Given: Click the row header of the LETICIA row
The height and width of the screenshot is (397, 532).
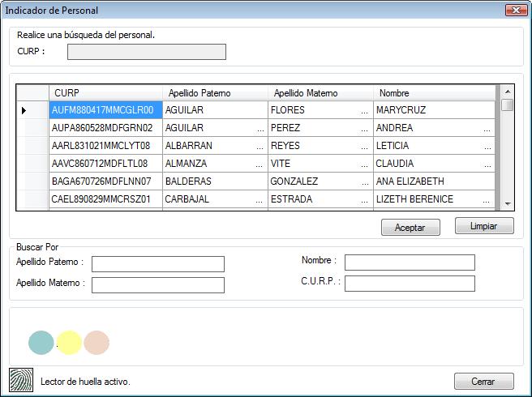Looking at the screenshot, I should [x=32, y=146].
